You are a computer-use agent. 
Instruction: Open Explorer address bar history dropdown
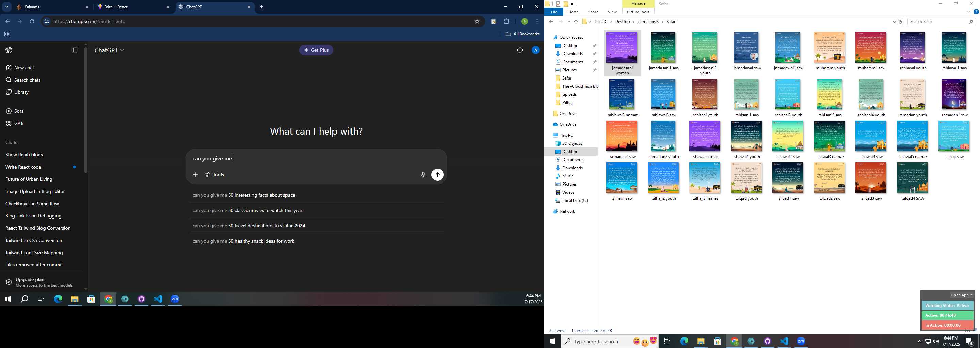point(894,22)
